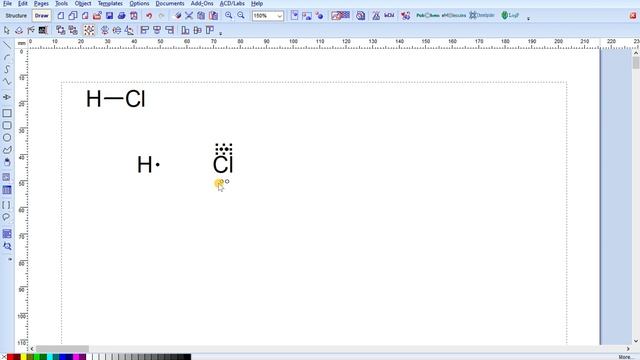Open the zoom percentage dropdown
The height and width of the screenshot is (360, 640).
coord(280,16)
